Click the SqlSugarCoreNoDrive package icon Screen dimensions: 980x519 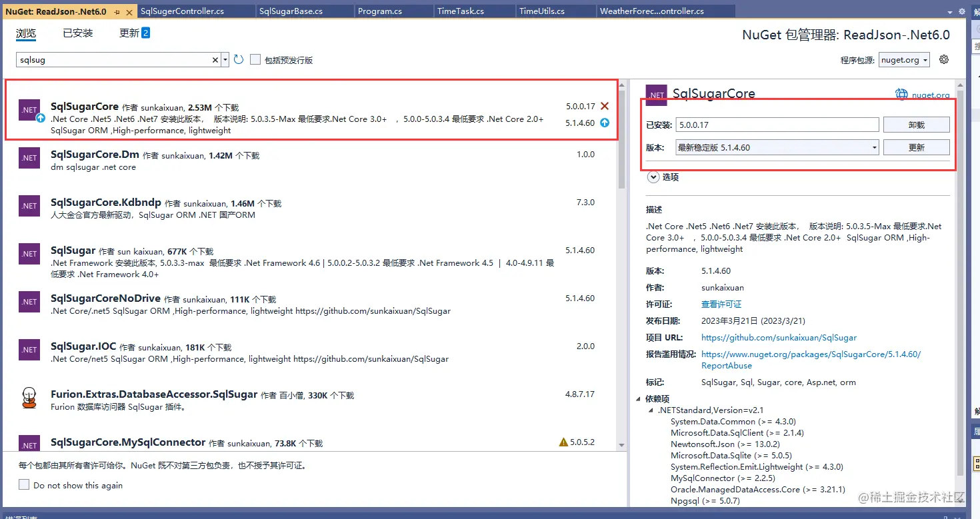(29, 302)
